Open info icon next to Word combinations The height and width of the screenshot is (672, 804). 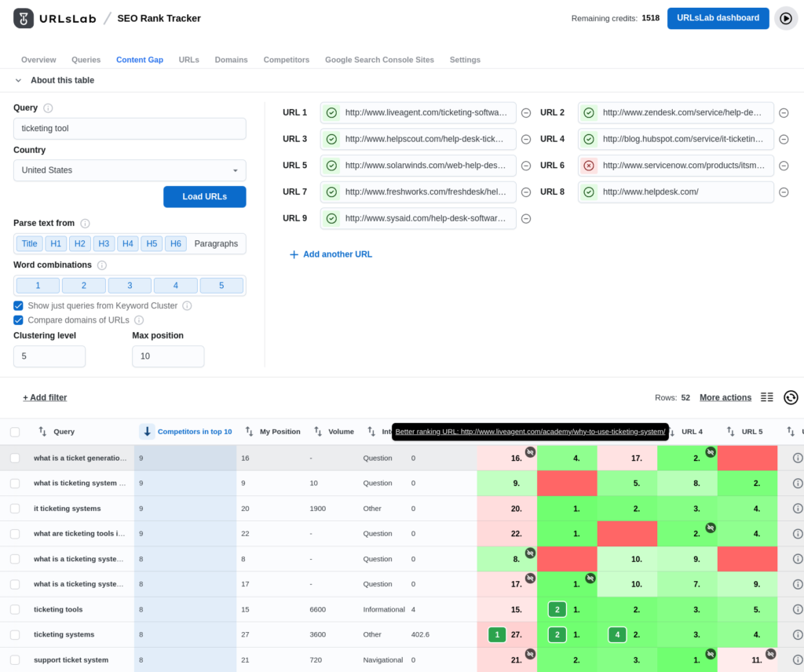(102, 265)
